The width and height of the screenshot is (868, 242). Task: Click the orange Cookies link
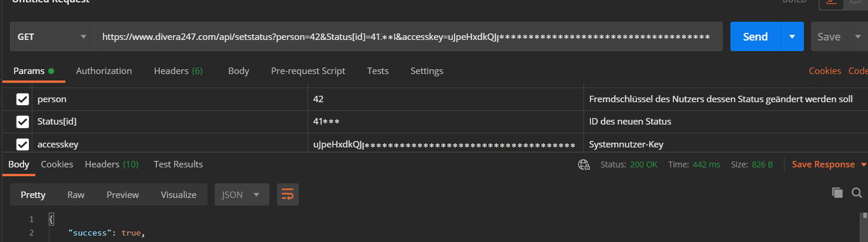(x=824, y=70)
